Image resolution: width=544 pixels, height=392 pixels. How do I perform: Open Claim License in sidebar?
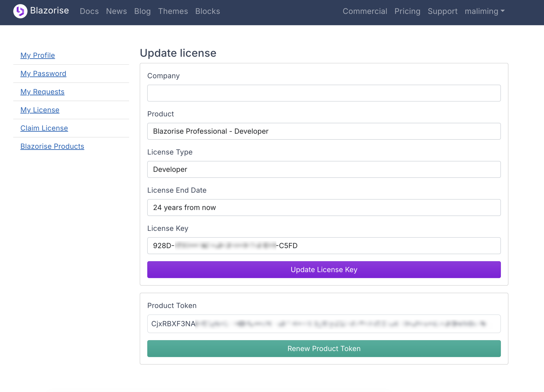pyautogui.click(x=44, y=128)
